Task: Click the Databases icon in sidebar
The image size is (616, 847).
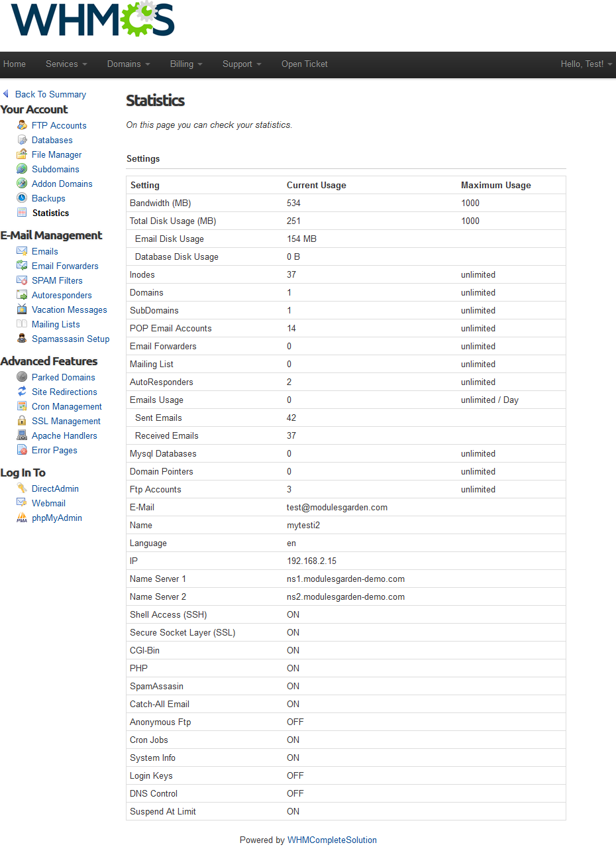Action: [x=22, y=140]
